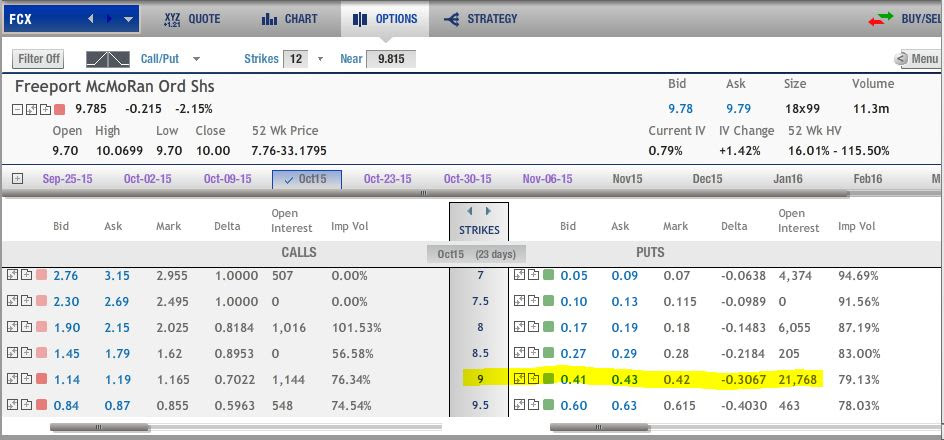Select the Nov-06-15 expiration

[x=547, y=179]
